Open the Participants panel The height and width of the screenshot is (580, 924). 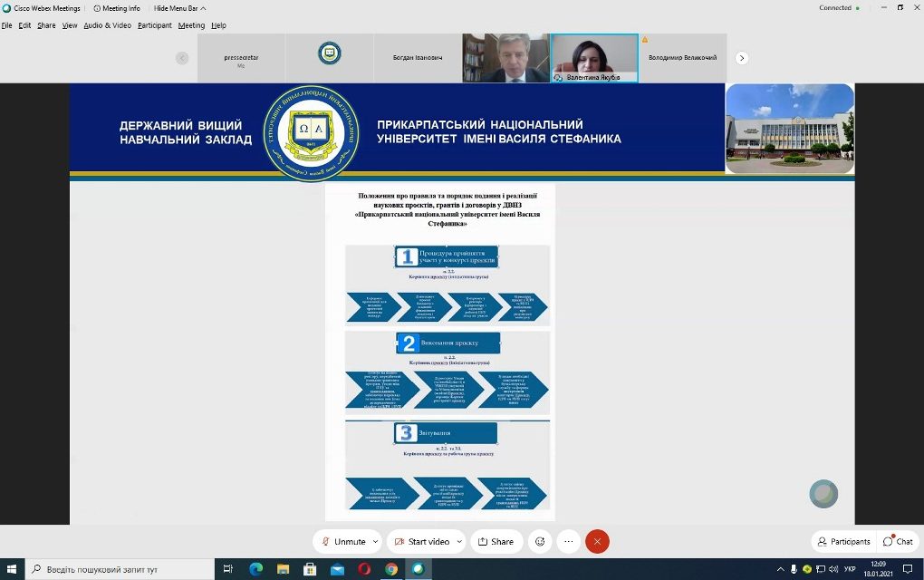pos(842,542)
